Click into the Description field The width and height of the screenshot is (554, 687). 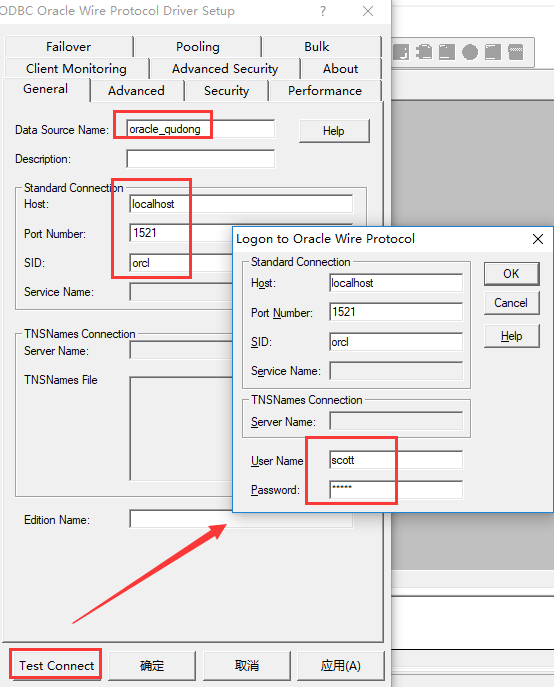tap(201, 159)
